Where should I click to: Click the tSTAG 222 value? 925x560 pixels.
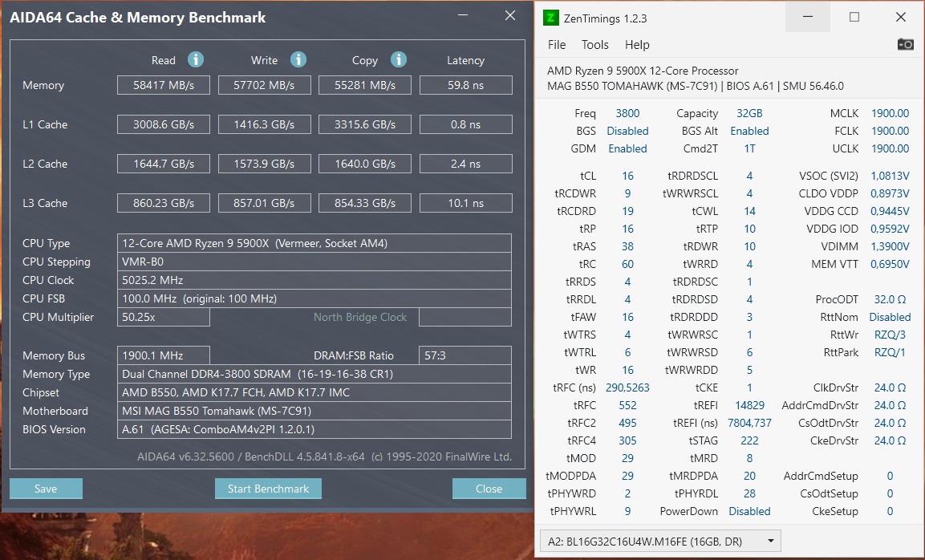point(749,440)
